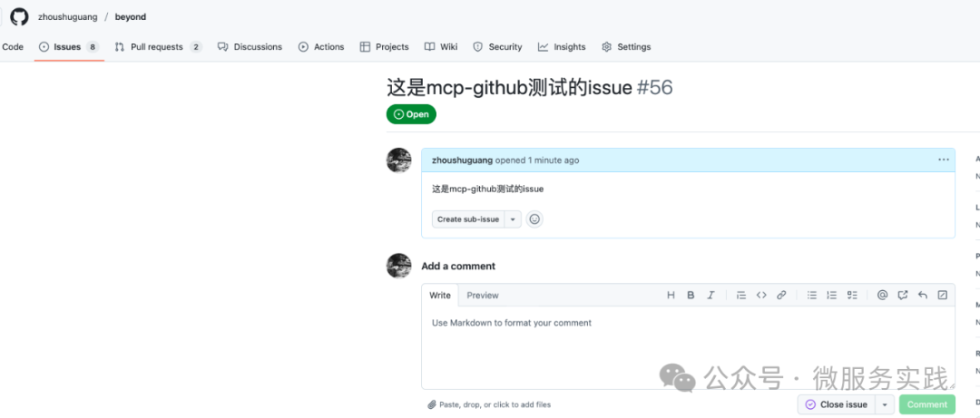
Task: Mention a user with @ icon
Action: click(883, 296)
